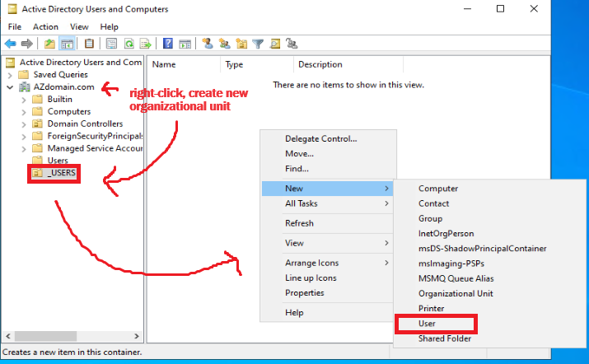
Task: Select msDS-ShadowPrincipalContainer entry
Action: click(x=490, y=249)
